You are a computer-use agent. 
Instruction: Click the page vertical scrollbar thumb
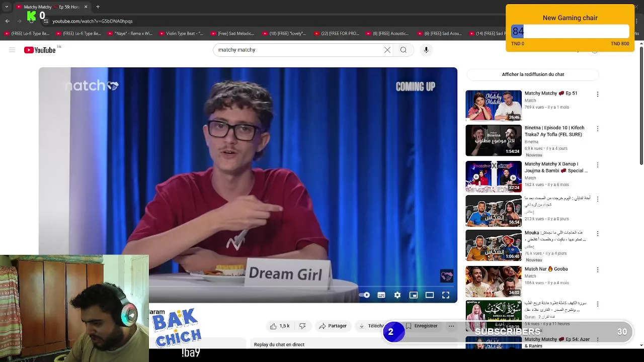[x=641, y=105]
